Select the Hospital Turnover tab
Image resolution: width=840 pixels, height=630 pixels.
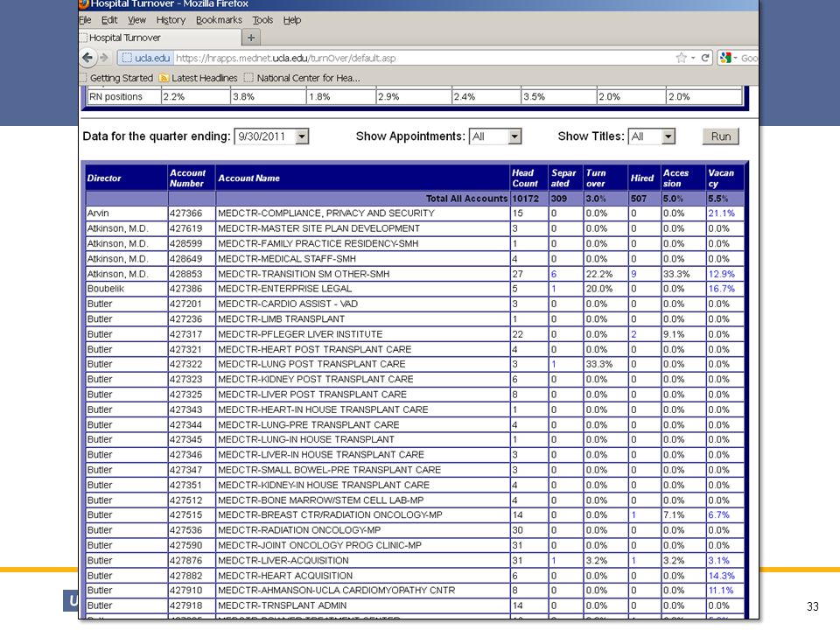[x=159, y=38]
